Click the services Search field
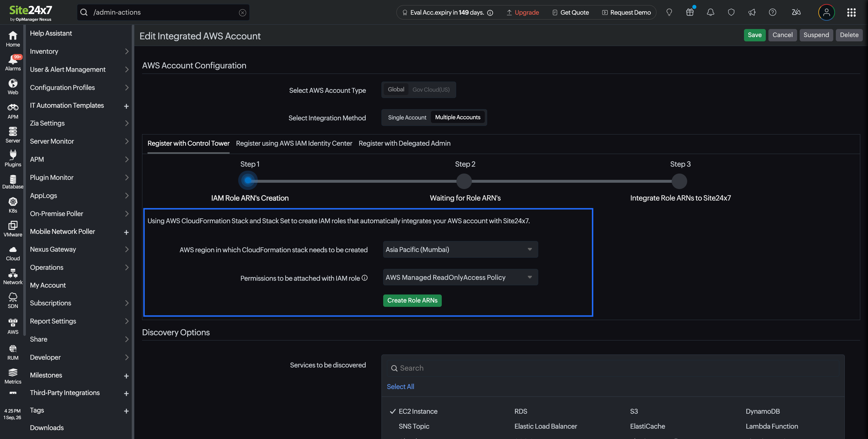Viewport: 868px width, 439px height. 613,368
